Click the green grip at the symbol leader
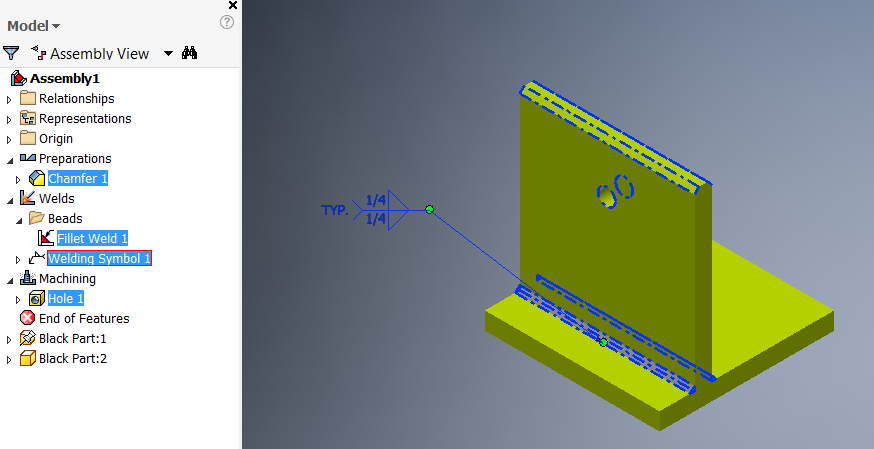 [x=429, y=209]
